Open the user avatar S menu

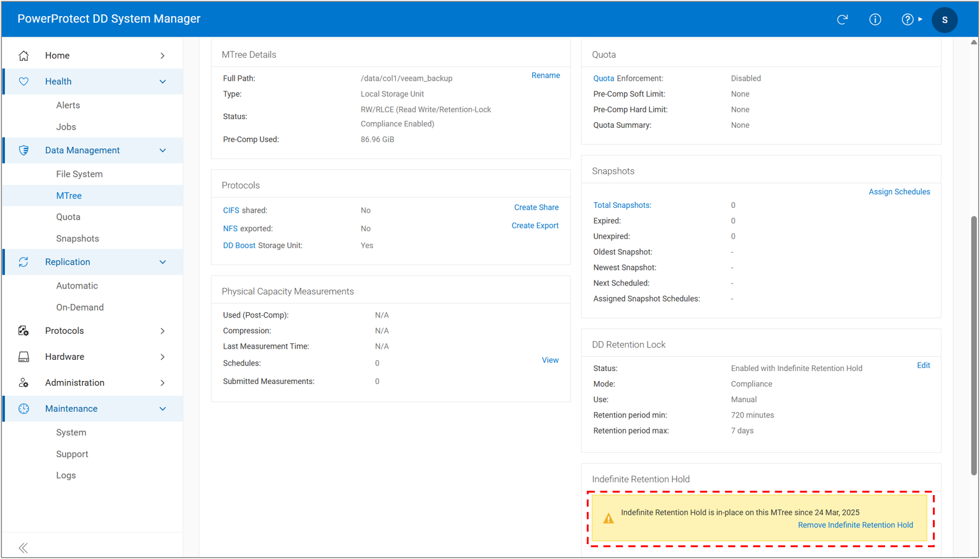coord(945,20)
